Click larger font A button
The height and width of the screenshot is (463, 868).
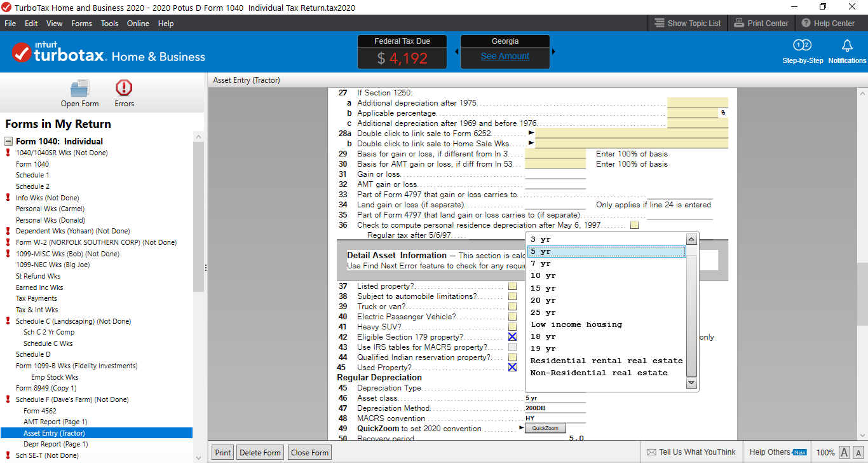(844, 452)
